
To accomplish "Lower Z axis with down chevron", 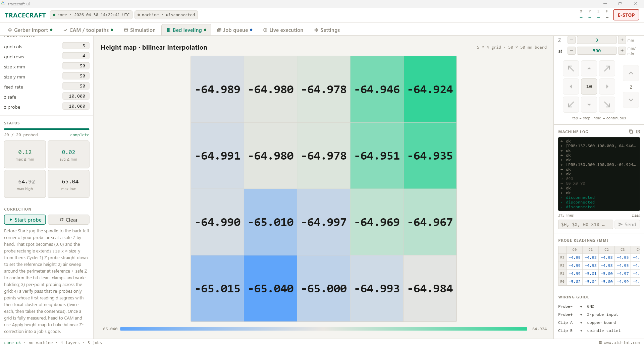I will point(631,100).
